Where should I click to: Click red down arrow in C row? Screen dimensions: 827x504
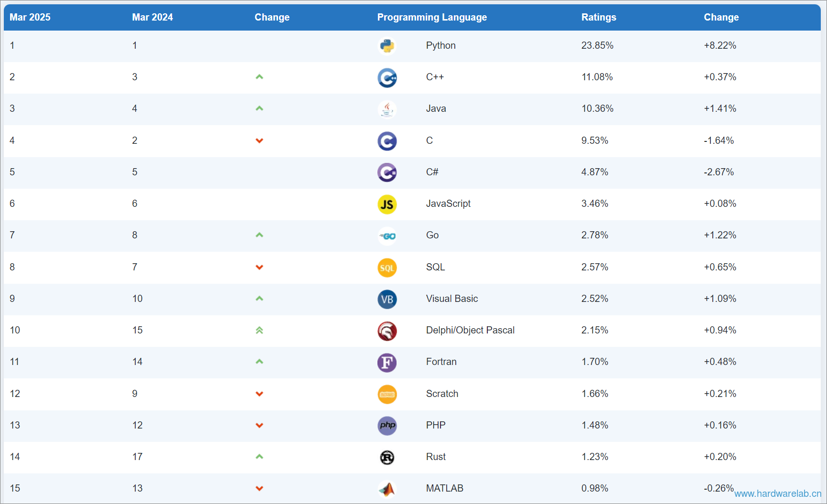259,140
